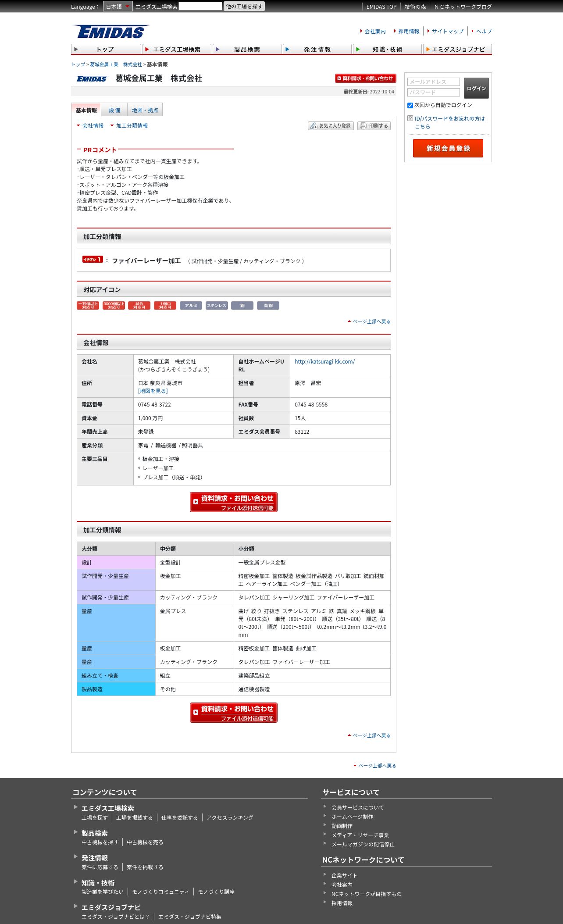
Task: Click 資料請求・お問い合わせ button below 加工分類 table
Action: tap(234, 713)
